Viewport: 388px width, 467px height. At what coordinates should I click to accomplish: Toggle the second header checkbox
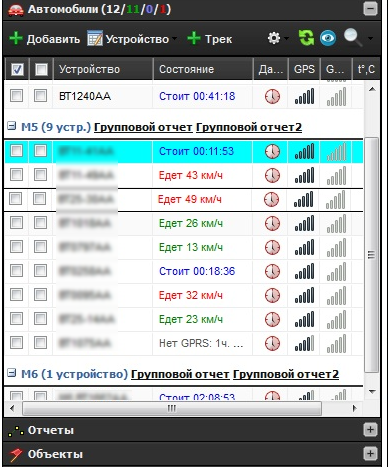point(41,70)
